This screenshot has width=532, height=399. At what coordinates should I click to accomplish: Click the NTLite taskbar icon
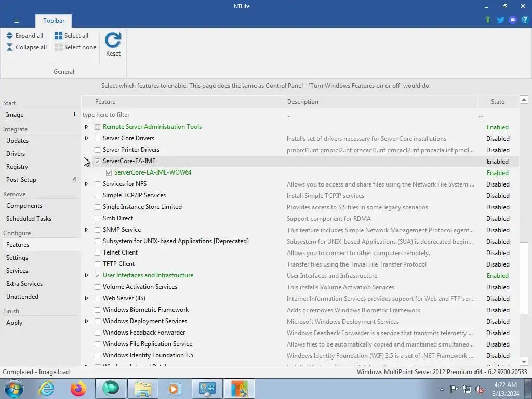(240, 389)
